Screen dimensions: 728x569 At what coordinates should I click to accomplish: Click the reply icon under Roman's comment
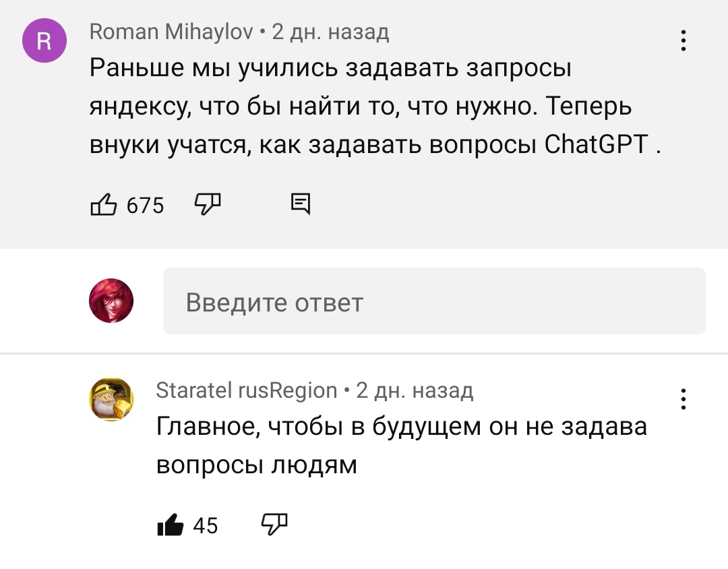[x=301, y=204]
